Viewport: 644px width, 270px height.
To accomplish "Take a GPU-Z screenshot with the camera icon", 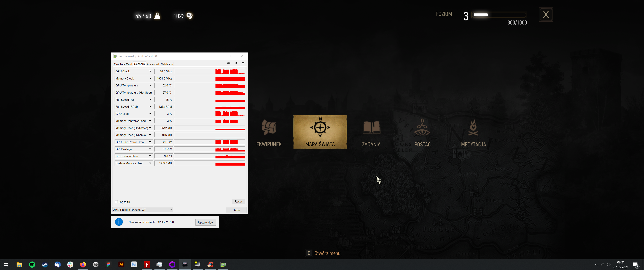I will click(x=229, y=63).
